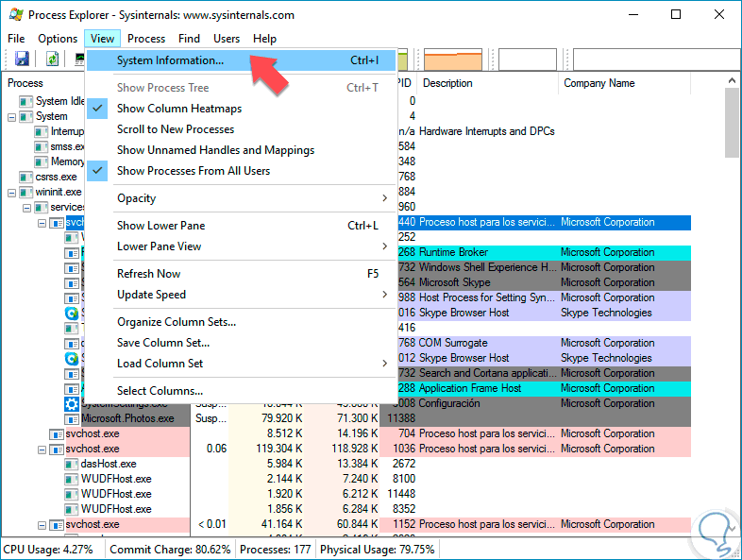
Task: Sort by the Description column header
Action: pos(487,83)
